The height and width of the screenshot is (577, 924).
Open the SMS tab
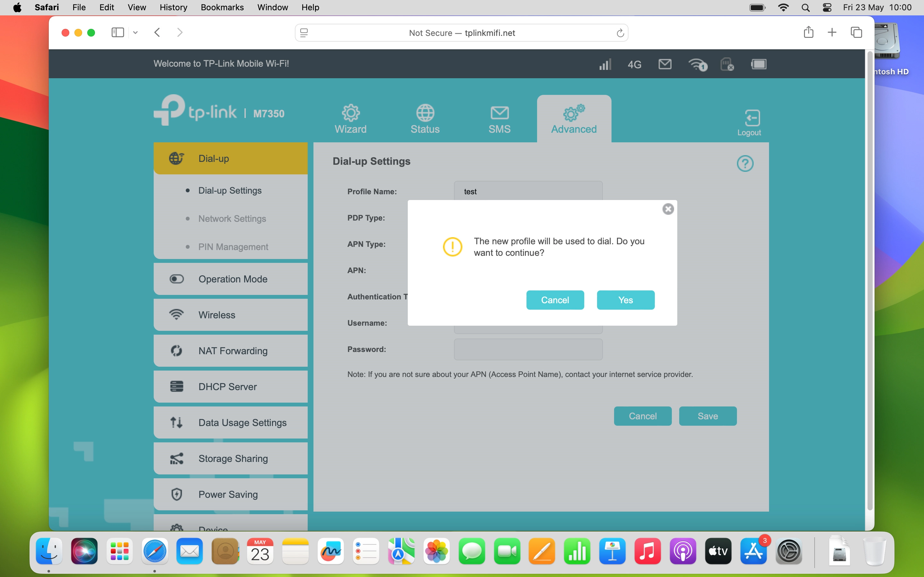click(500, 119)
